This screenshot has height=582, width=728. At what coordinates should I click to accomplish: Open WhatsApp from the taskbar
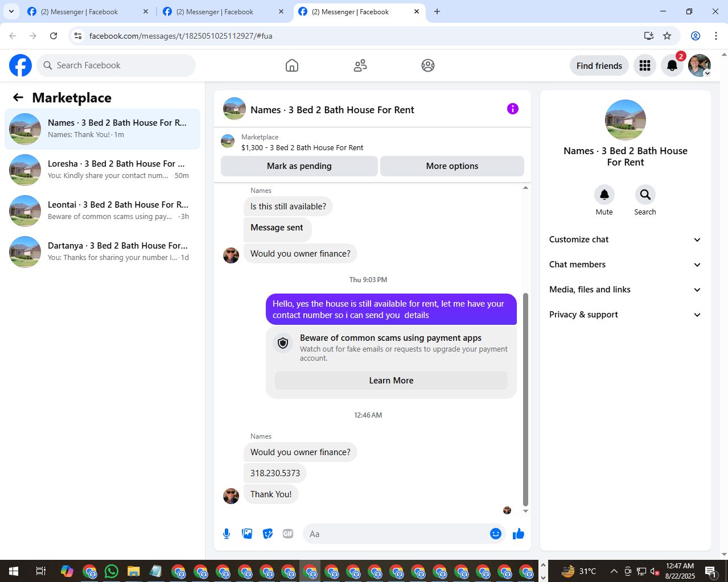[112, 571]
